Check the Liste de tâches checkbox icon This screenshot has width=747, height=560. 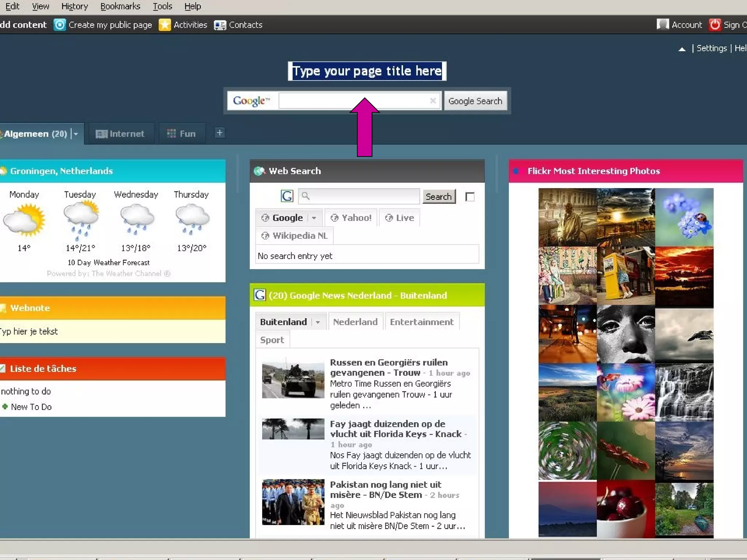3,368
